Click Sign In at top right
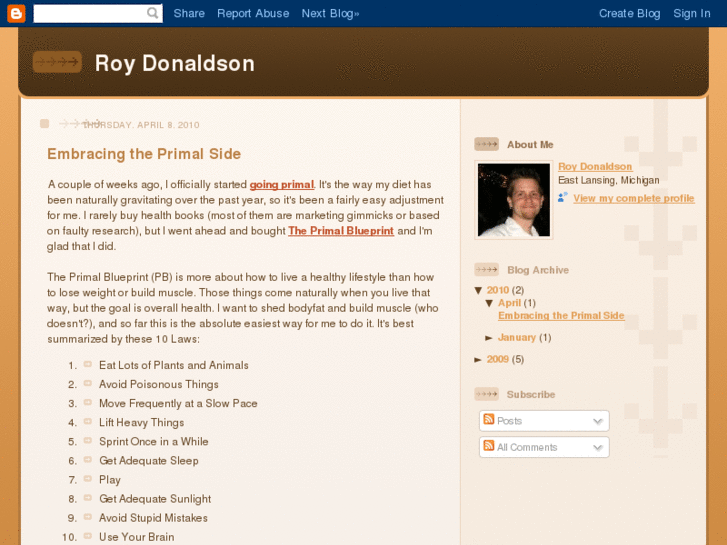Viewport: 727px width, 545px height. 692,13
